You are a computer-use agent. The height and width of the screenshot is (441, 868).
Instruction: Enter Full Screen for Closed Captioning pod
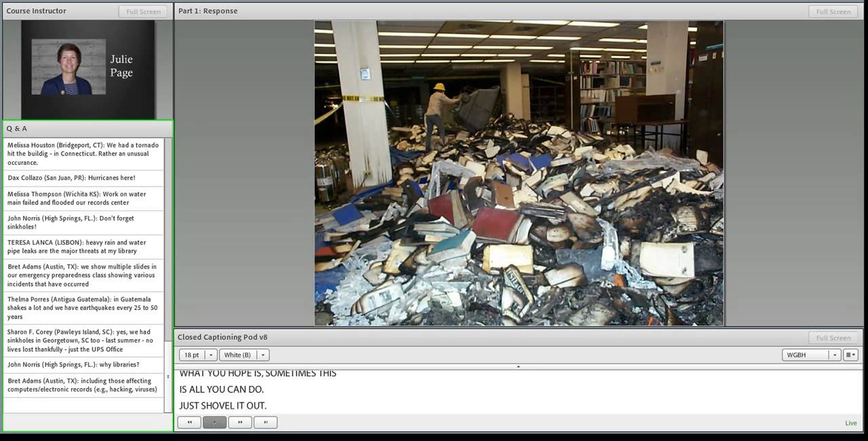pos(833,338)
